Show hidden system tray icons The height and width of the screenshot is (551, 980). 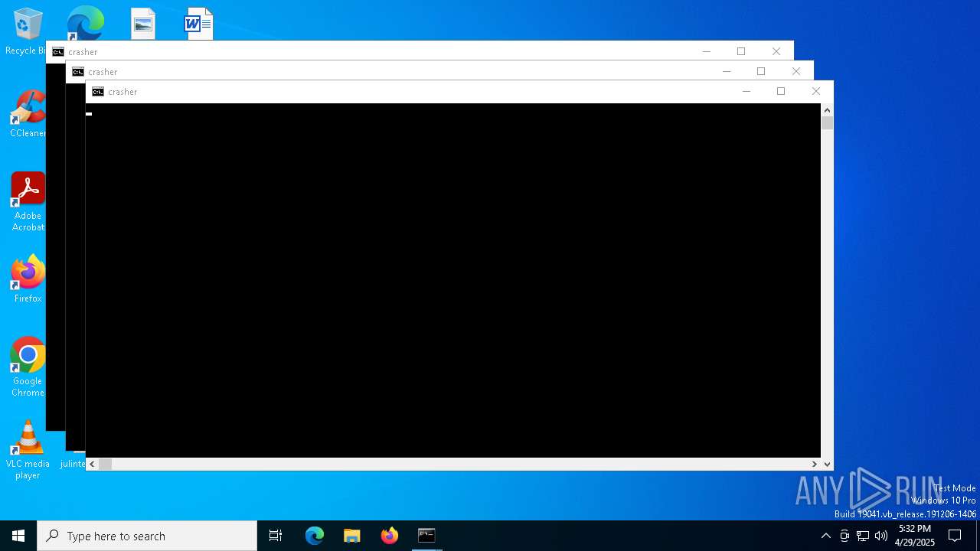pos(825,536)
